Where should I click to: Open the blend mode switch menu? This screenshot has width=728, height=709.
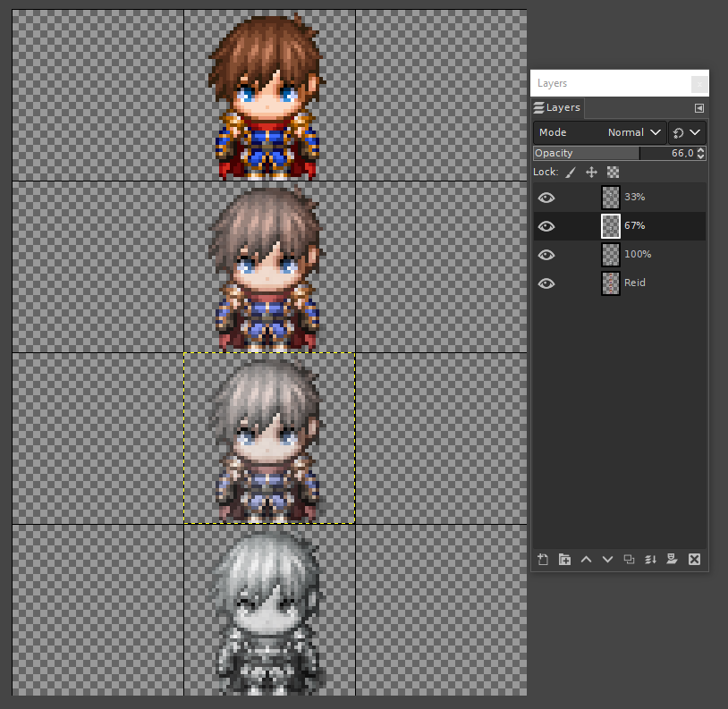(688, 131)
